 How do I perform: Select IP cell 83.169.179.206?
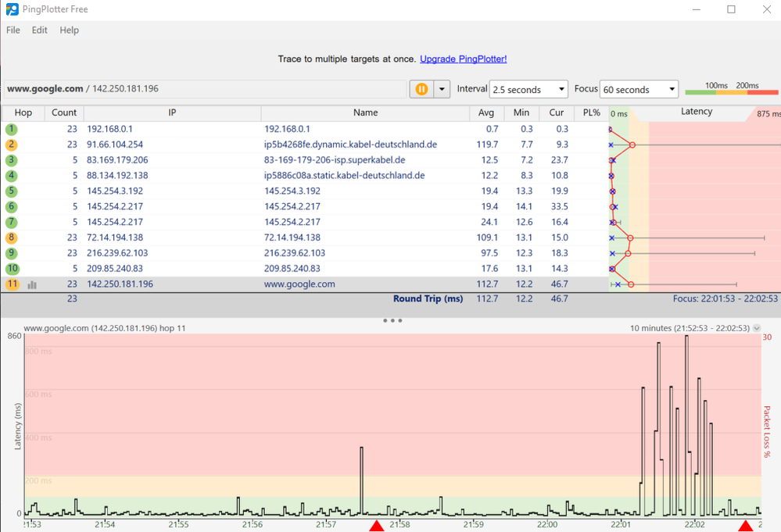coord(117,159)
